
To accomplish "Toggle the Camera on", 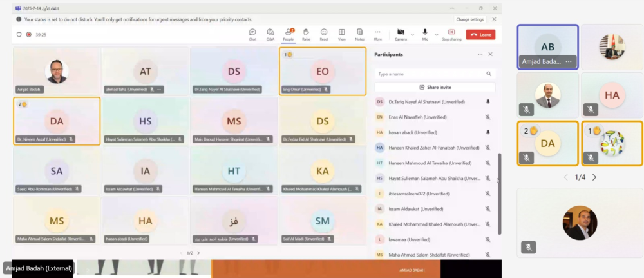I will 400,33.
